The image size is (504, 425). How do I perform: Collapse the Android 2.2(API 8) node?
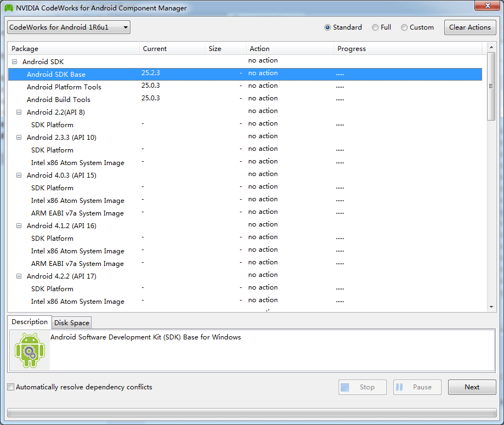tap(19, 112)
